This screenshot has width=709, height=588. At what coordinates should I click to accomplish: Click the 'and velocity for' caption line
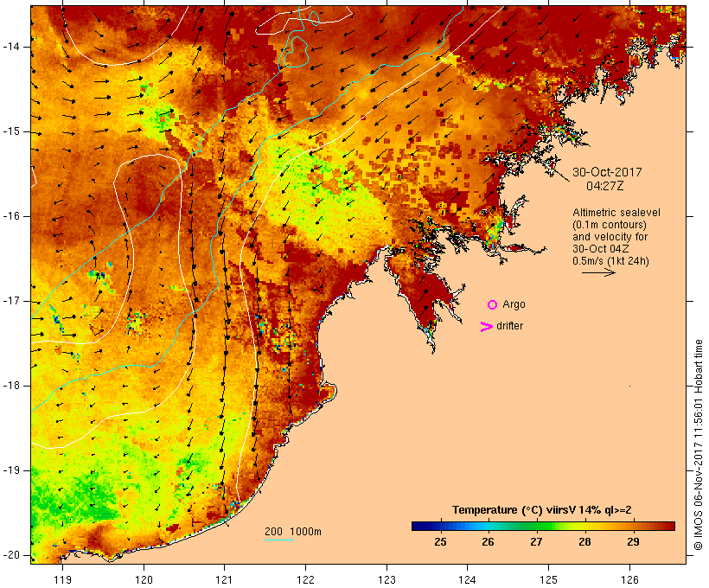pyautogui.click(x=610, y=237)
